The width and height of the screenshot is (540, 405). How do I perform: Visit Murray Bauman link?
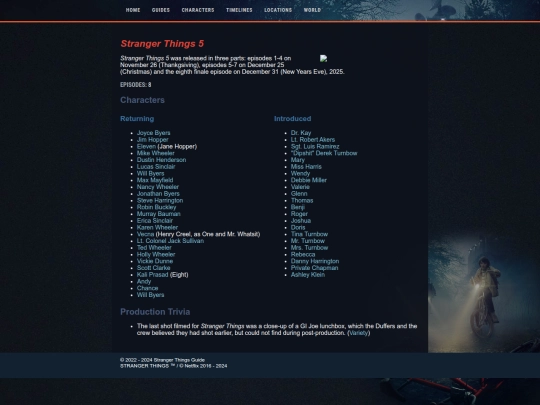159,214
